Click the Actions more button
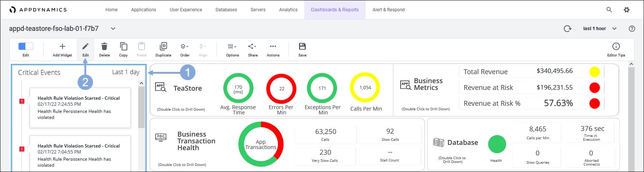 click(273, 47)
